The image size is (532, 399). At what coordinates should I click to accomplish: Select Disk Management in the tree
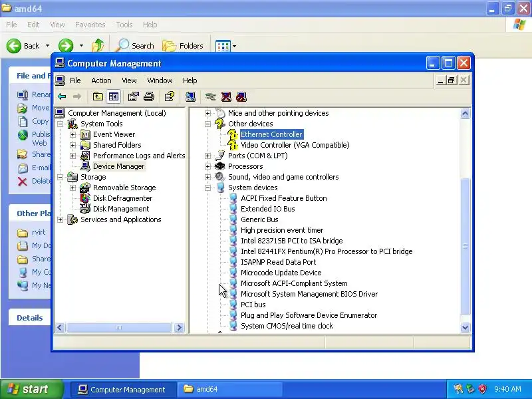121,209
